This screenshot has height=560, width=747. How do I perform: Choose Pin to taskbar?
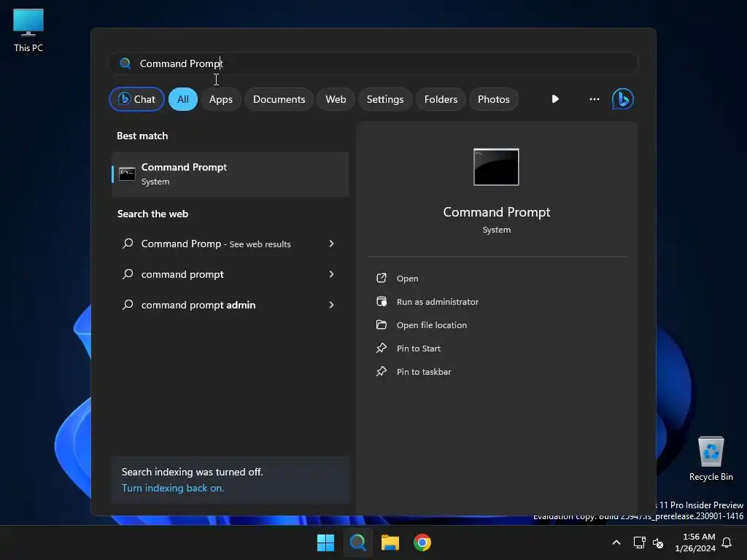[x=424, y=372]
